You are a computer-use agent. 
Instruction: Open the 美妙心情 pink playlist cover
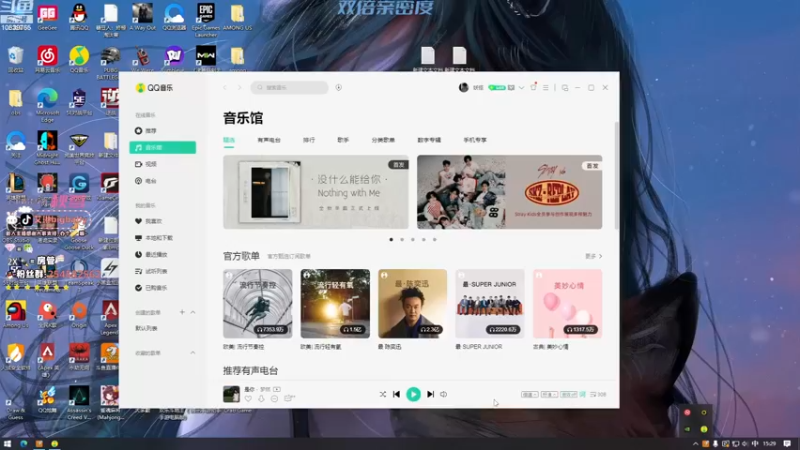pos(567,304)
